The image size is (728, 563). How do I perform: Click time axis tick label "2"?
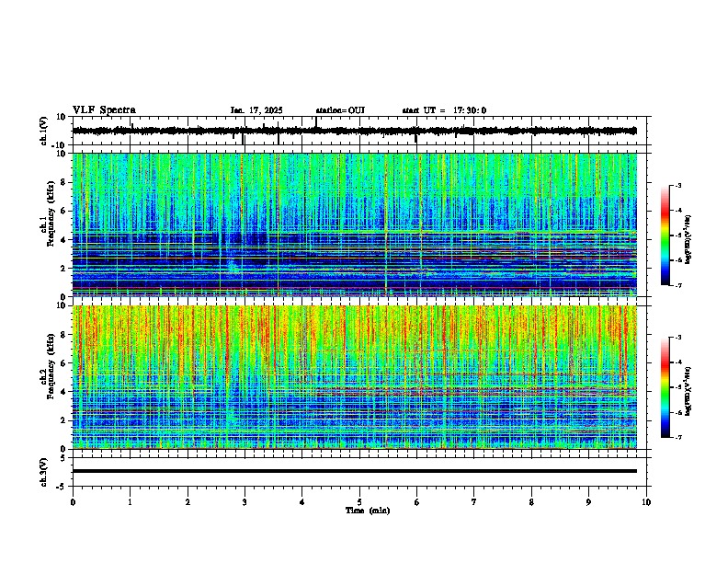188,502
